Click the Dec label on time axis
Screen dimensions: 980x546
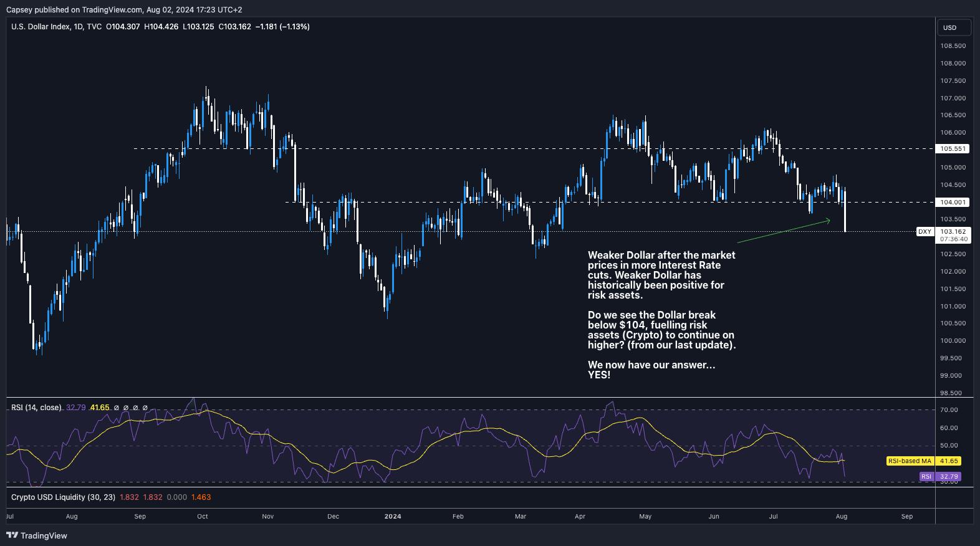pyautogui.click(x=334, y=517)
